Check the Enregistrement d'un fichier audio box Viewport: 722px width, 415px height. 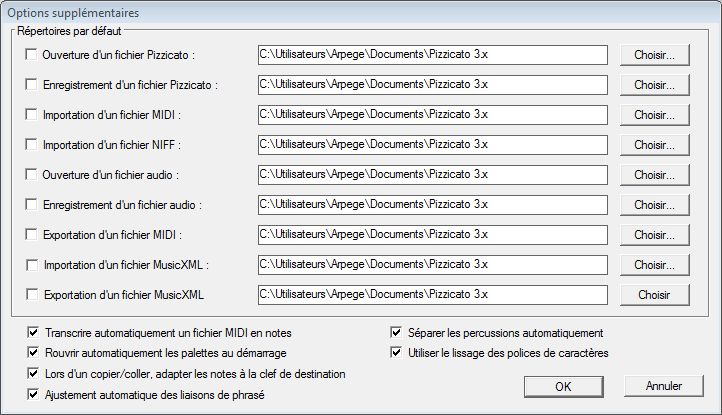pyautogui.click(x=31, y=204)
